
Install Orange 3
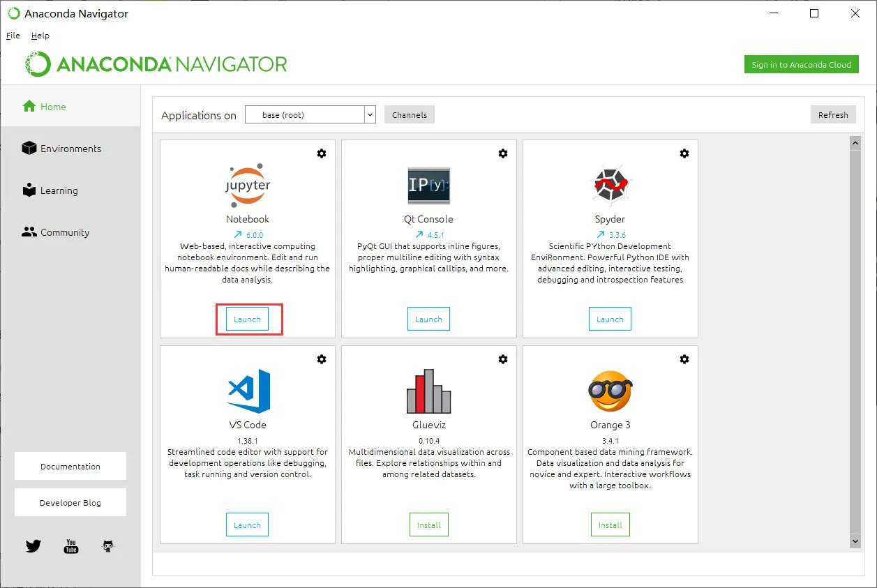point(610,525)
